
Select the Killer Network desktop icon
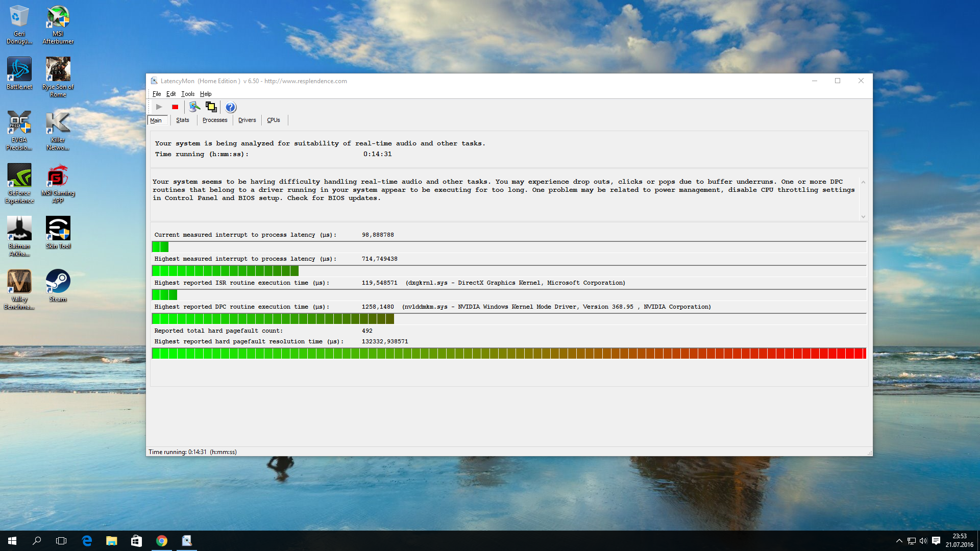pos(58,131)
